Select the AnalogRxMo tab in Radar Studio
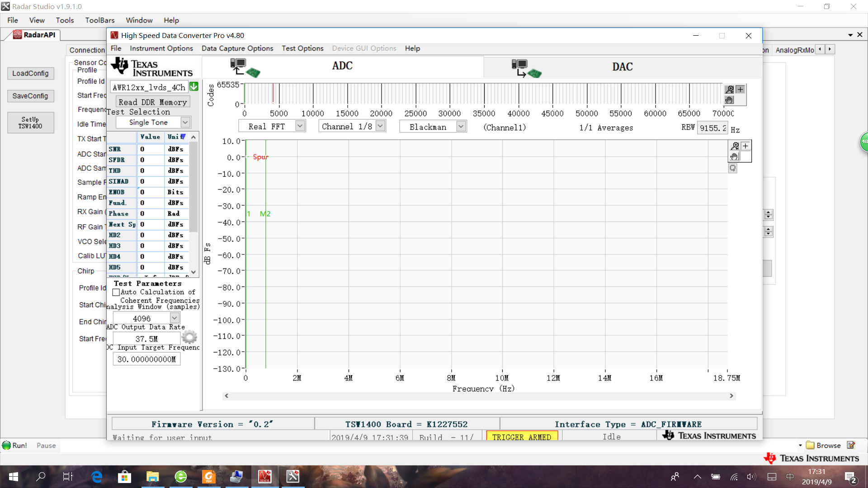The width and height of the screenshot is (868, 488). [794, 50]
